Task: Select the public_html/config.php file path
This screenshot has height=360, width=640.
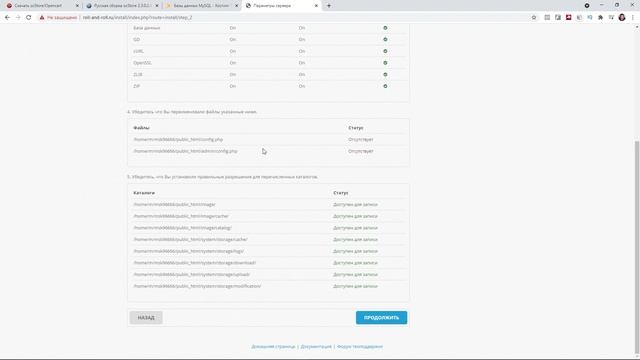Action: click(x=178, y=140)
